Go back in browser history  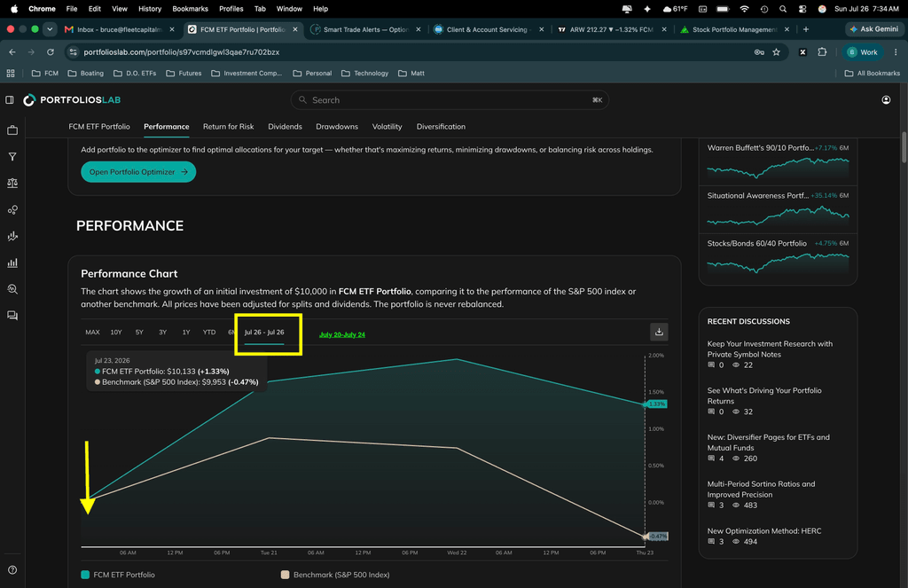(12, 52)
